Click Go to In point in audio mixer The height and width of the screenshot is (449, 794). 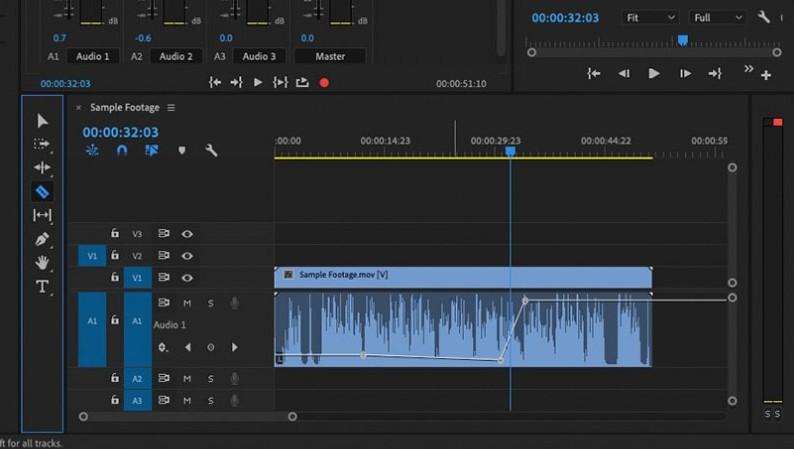(215, 83)
